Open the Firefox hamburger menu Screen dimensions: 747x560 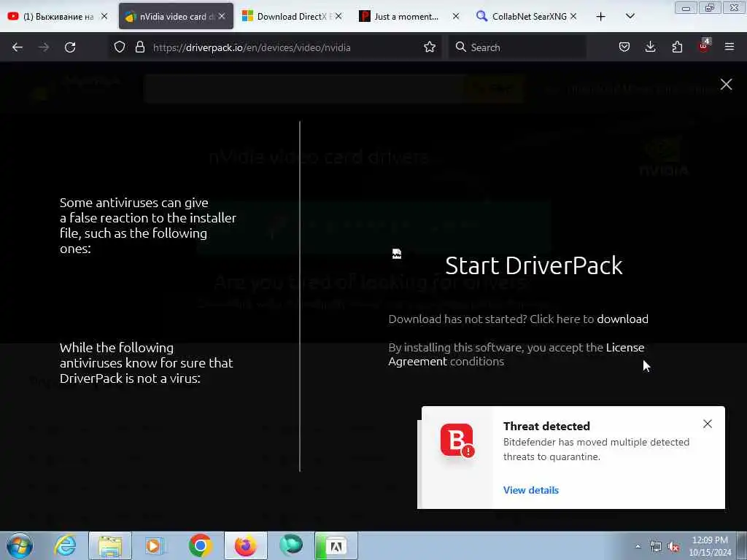point(729,47)
